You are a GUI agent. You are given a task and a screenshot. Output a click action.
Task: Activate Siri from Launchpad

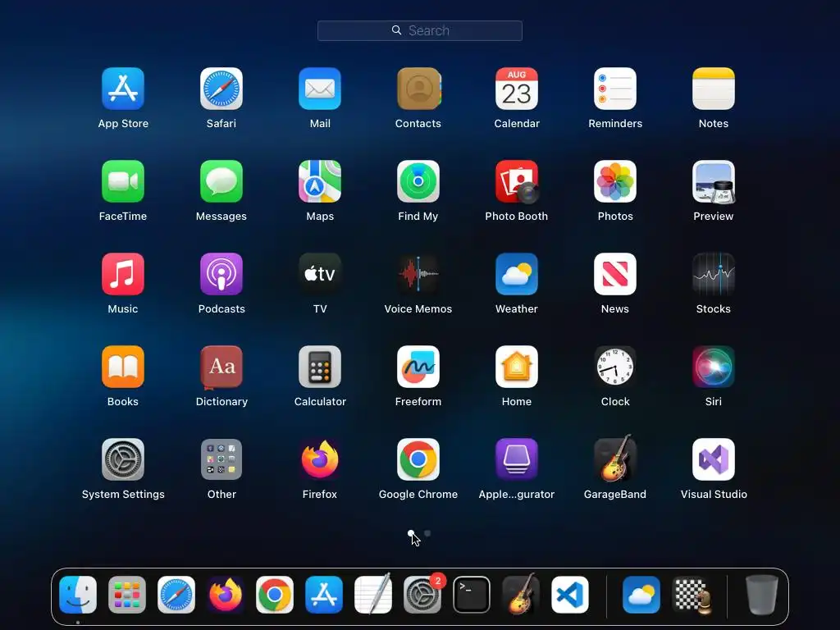(x=714, y=367)
